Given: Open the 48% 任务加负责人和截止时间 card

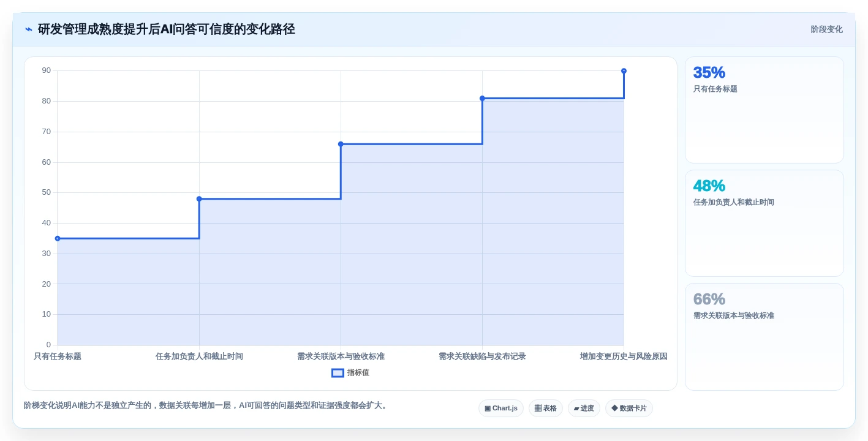Looking at the screenshot, I should (764, 224).
